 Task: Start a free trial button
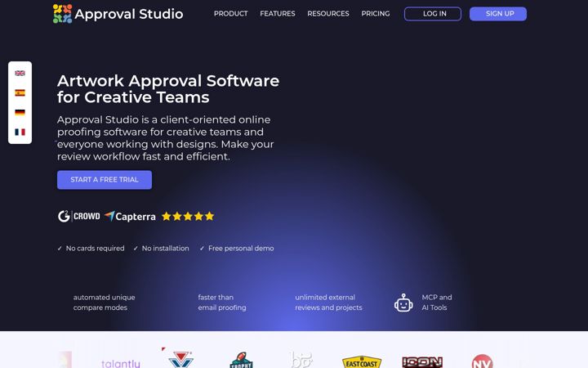pos(105,180)
